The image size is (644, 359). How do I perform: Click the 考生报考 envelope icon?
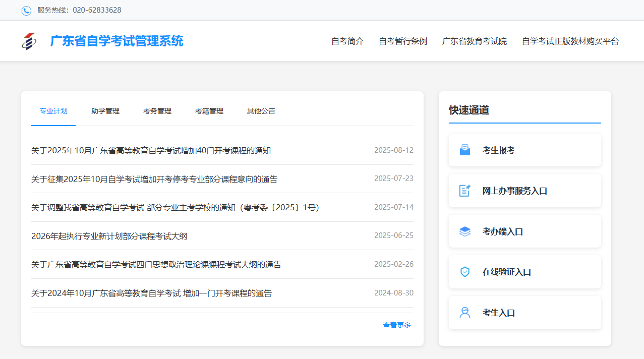click(464, 150)
